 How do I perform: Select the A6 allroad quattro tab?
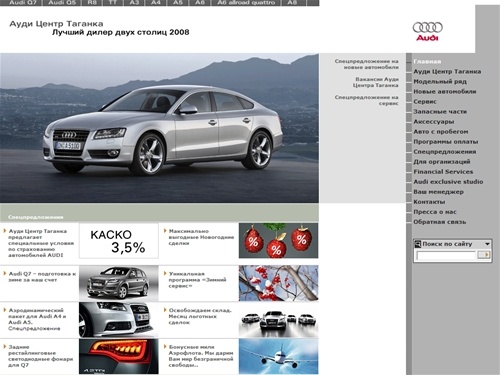coord(246,3)
